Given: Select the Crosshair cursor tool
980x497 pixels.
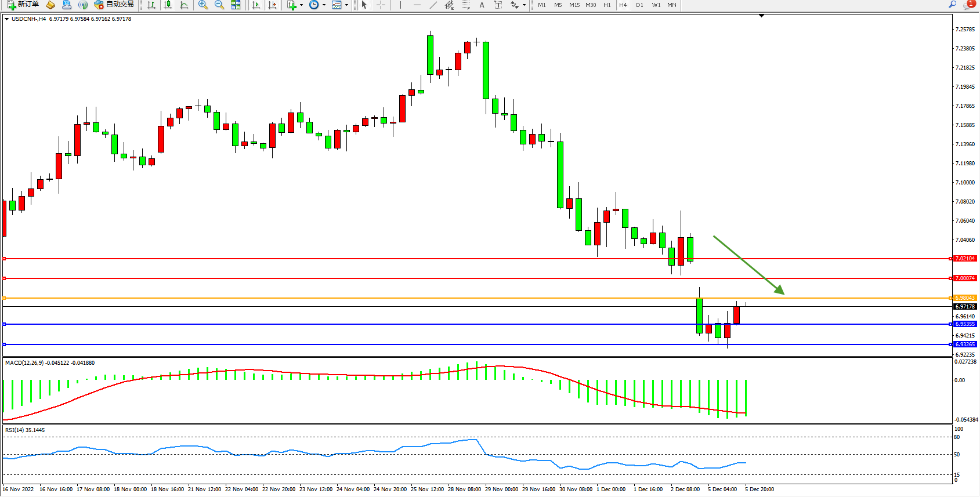Looking at the screenshot, I should click(381, 5).
